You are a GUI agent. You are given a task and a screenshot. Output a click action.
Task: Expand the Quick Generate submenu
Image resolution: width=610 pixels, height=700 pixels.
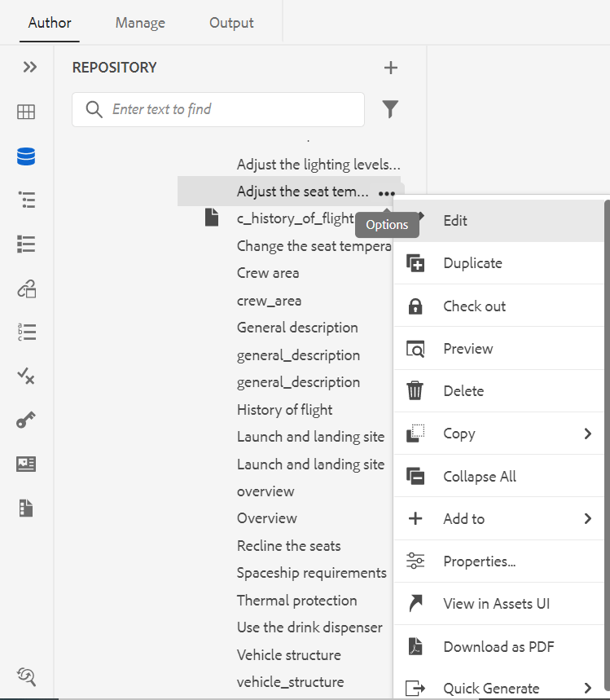[587, 689]
